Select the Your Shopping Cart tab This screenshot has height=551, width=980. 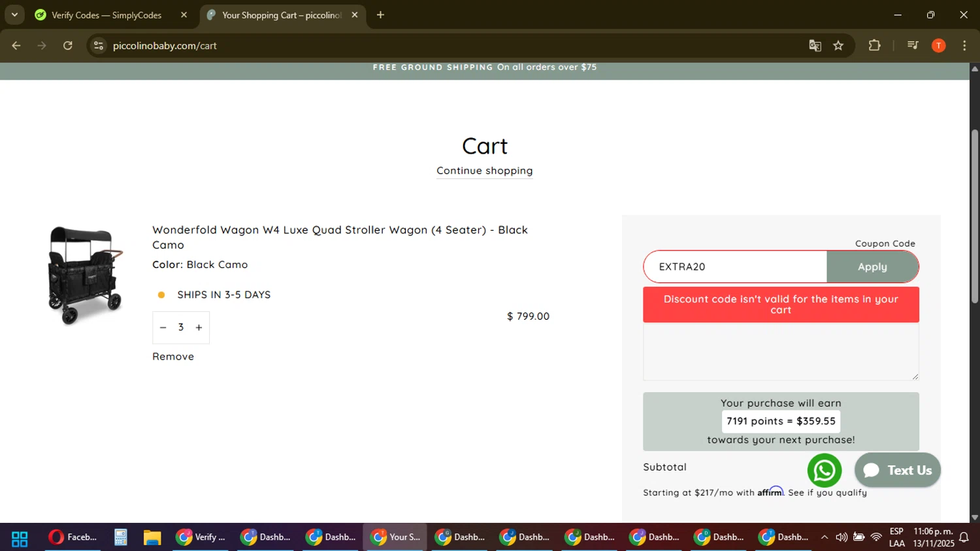pos(281,15)
